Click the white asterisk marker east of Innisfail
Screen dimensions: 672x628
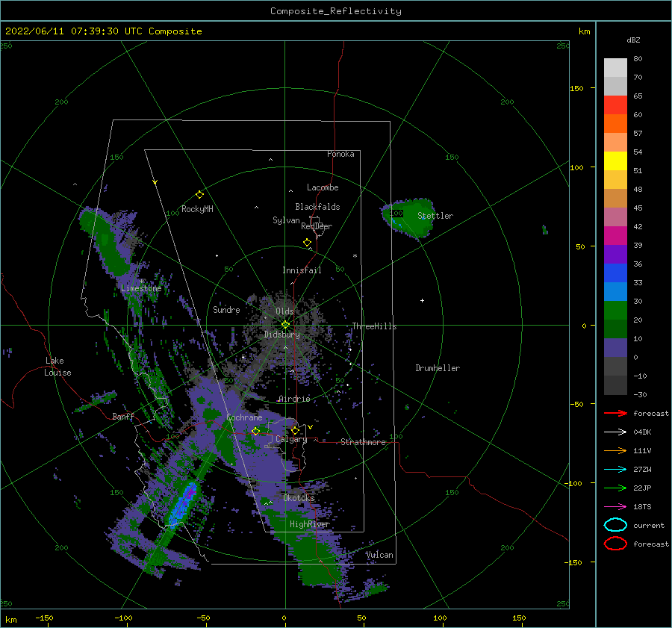pos(355,256)
